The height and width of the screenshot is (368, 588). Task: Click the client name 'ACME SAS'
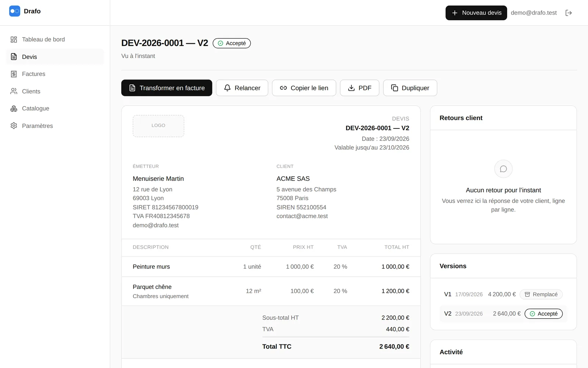tap(293, 179)
